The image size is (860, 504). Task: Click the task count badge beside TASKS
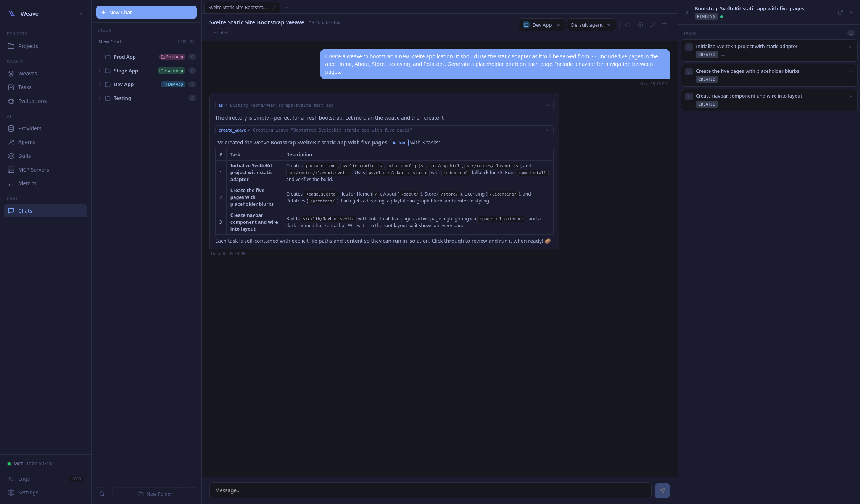[x=851, y=33]
